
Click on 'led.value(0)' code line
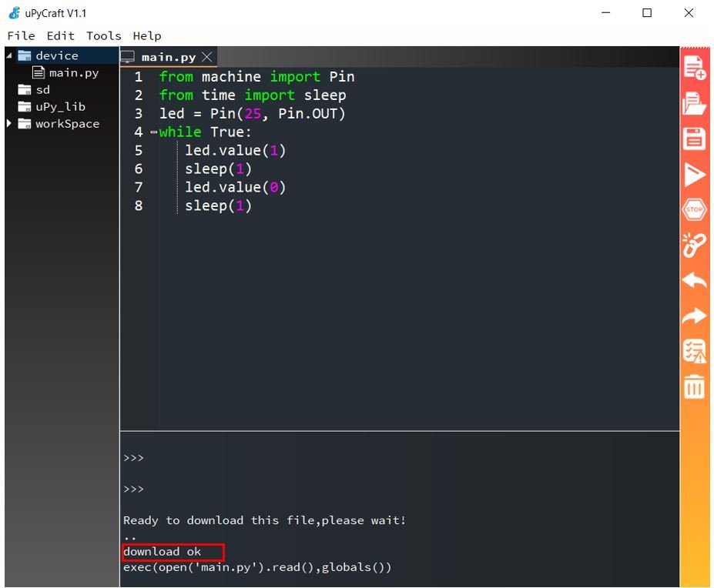click(236, 187)
